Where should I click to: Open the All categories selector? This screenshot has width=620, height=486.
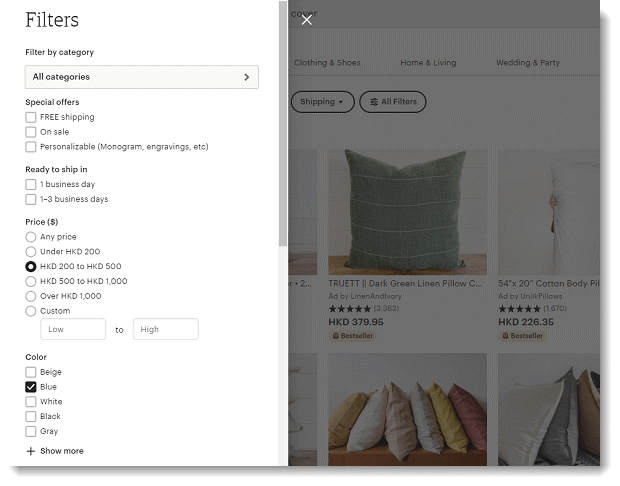pyautogui.click(x=142, y=77)
